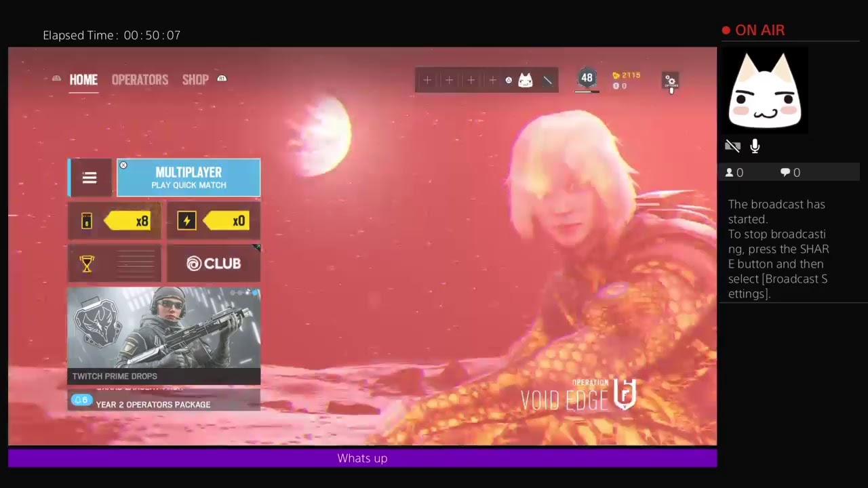Image resolution: width=868 pixels, height=488 pixels.
Task: Click the Alpha Pack card icon
Action: pyautogui.click(x=87, y=221)
